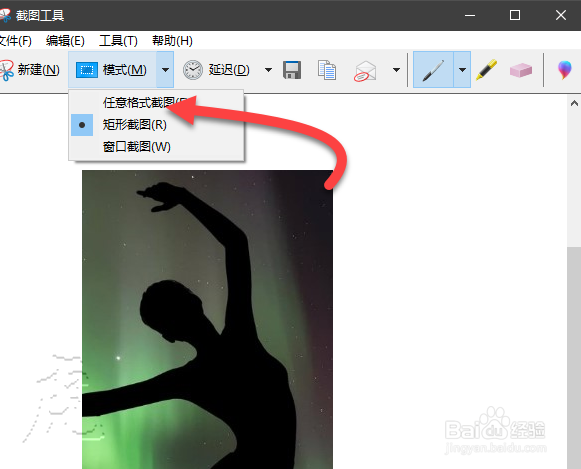Open the Edit menu
Viewport: 581px width, 469px height.
(x=65, y=40)
